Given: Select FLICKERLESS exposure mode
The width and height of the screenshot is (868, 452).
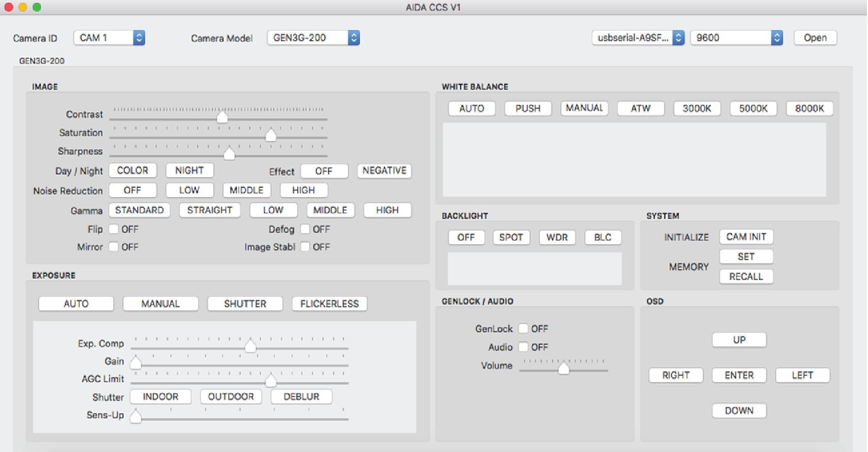Looking at the screenshot, I should click(x=329, y=304).
